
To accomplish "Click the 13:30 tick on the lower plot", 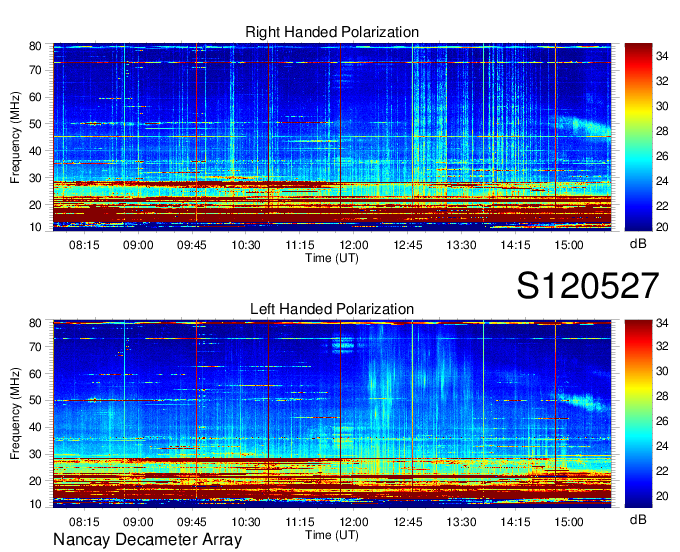I will click(x=461, y=522).
